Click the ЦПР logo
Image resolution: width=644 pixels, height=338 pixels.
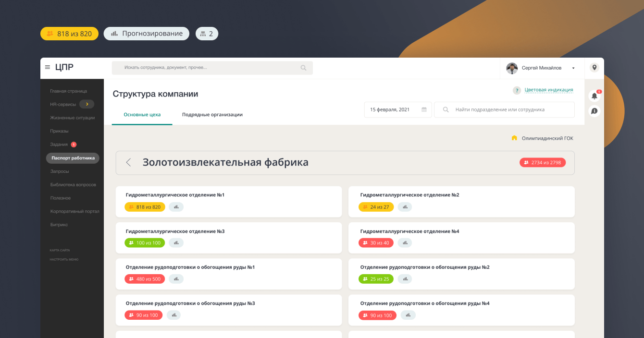(x=64, y=67)
